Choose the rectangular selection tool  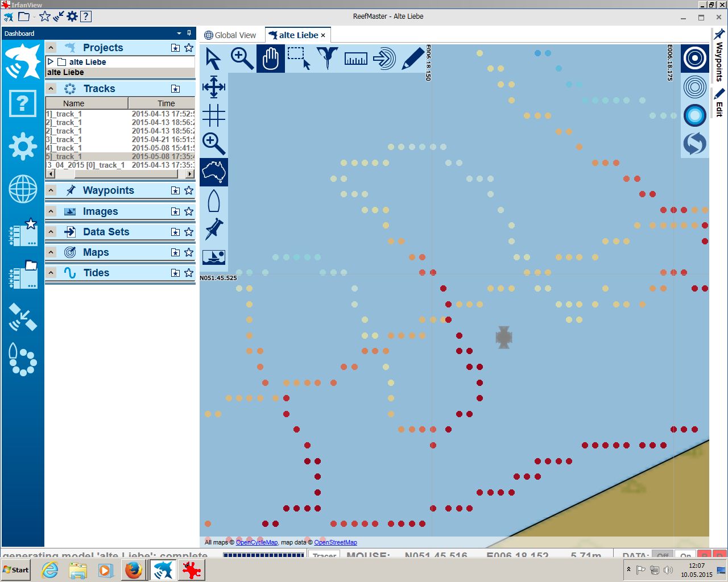coord(299,59)
